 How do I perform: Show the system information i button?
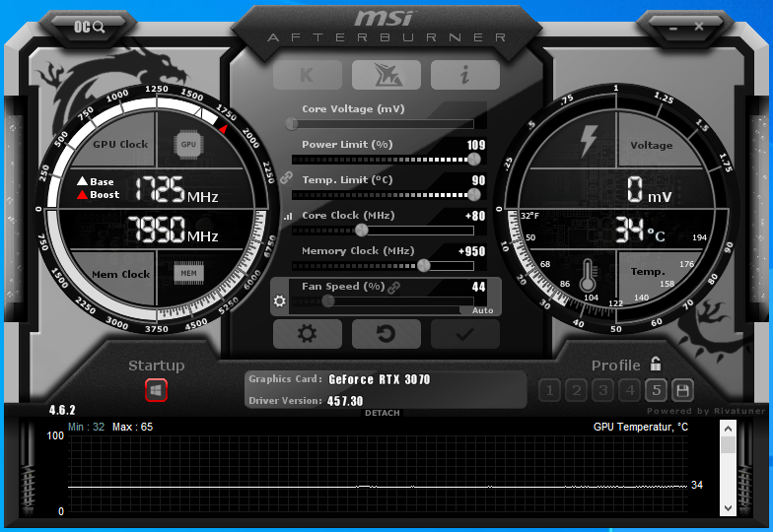pos(465,75)
